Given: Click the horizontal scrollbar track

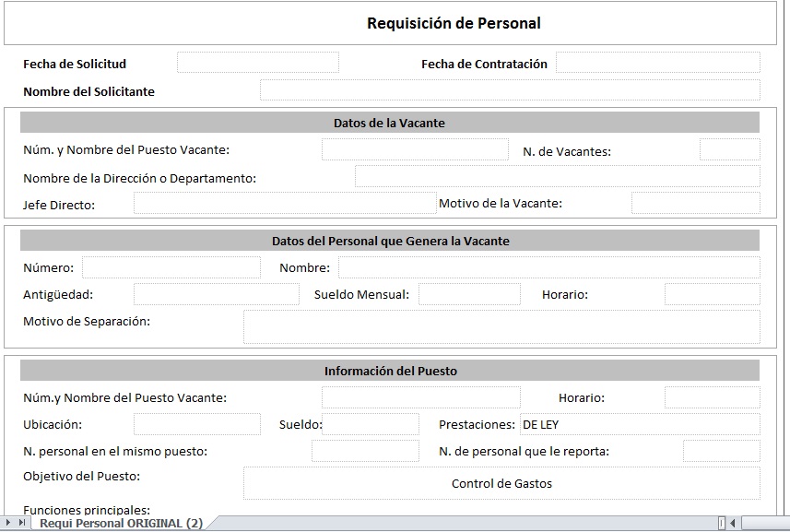Looking at the screenshot, I should (x=765, y=523).
